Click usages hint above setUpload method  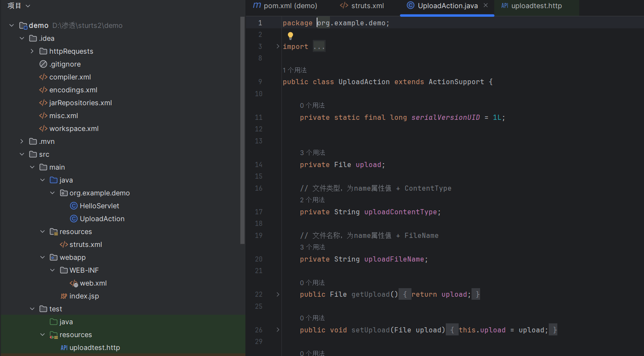[312, 318]
